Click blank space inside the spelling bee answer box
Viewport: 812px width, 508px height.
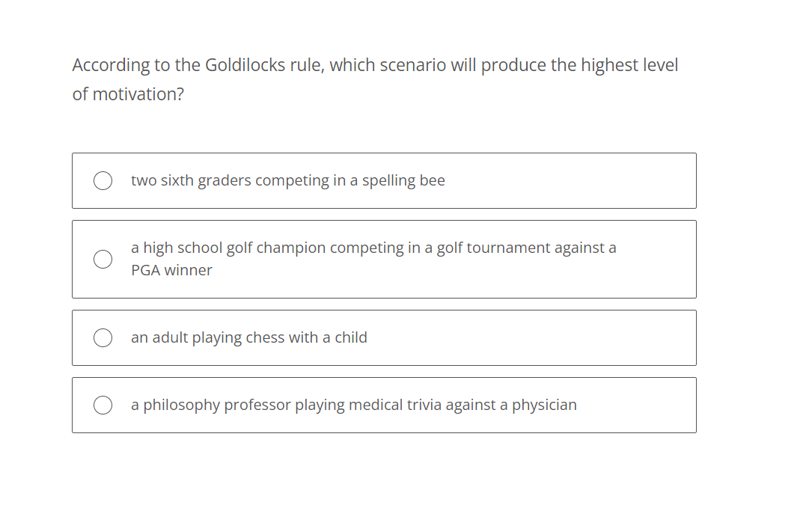(570, 181)
